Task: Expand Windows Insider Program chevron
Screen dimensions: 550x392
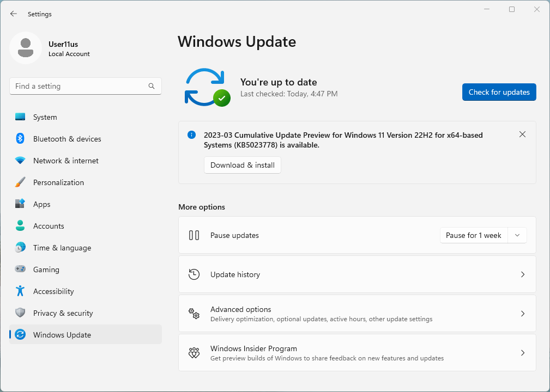Action: point(523,353)
